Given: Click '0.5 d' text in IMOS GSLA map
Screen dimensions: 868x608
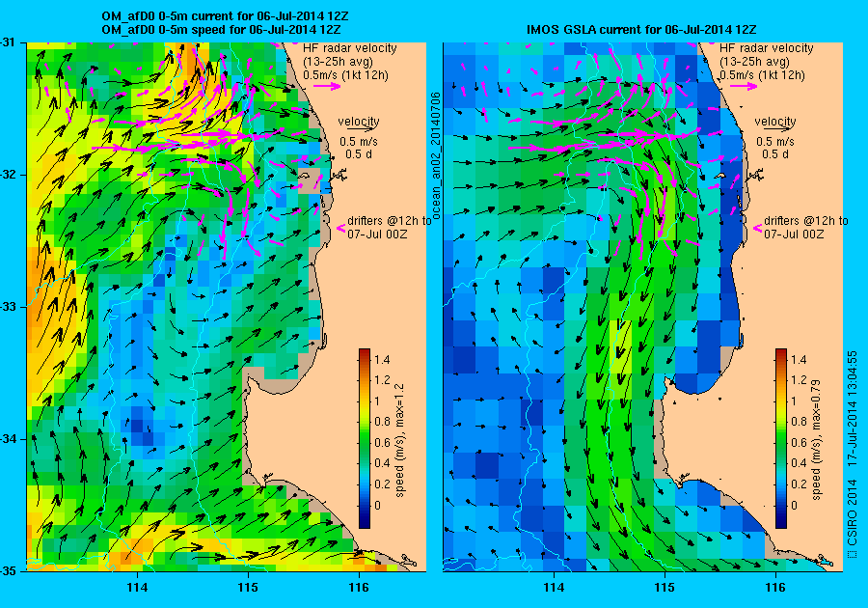Looking at the screenshot, I should [x=775, y=154].
